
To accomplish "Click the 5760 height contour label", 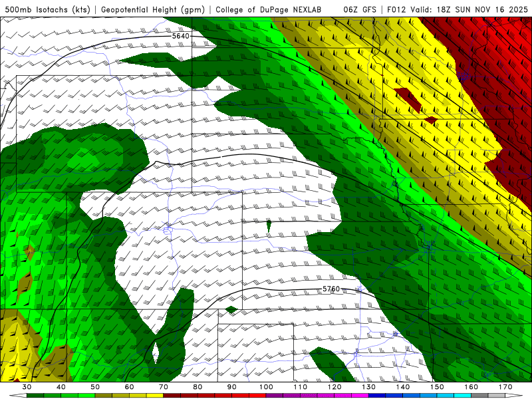I will pos(331,289).
